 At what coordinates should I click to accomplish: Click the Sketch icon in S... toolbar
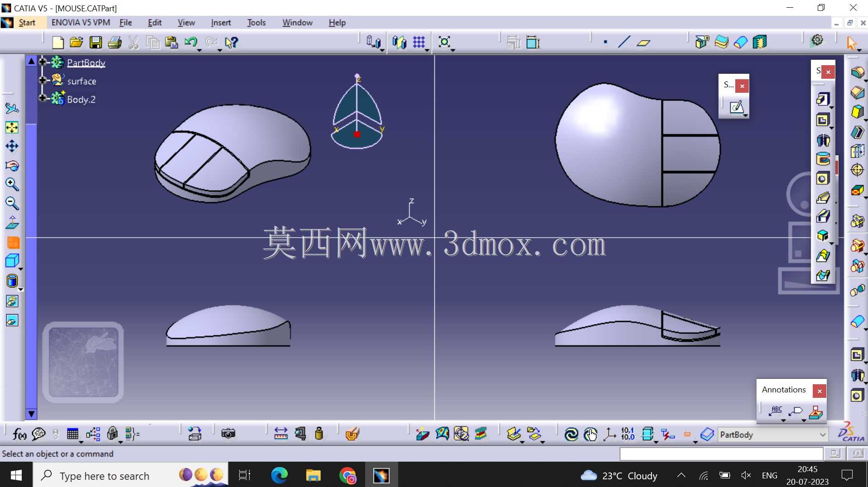(736, 107)
